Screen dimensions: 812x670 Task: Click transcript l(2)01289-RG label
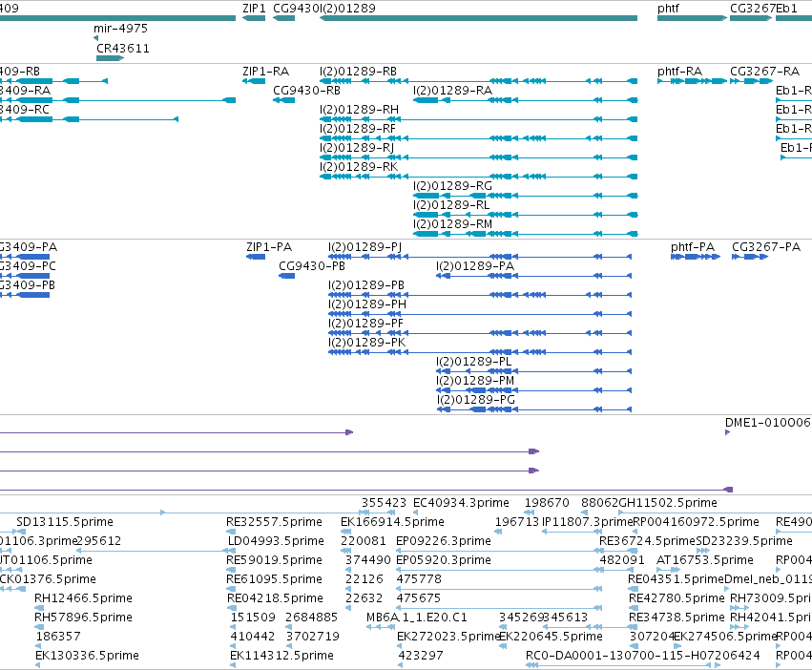[x=452, y=186]
